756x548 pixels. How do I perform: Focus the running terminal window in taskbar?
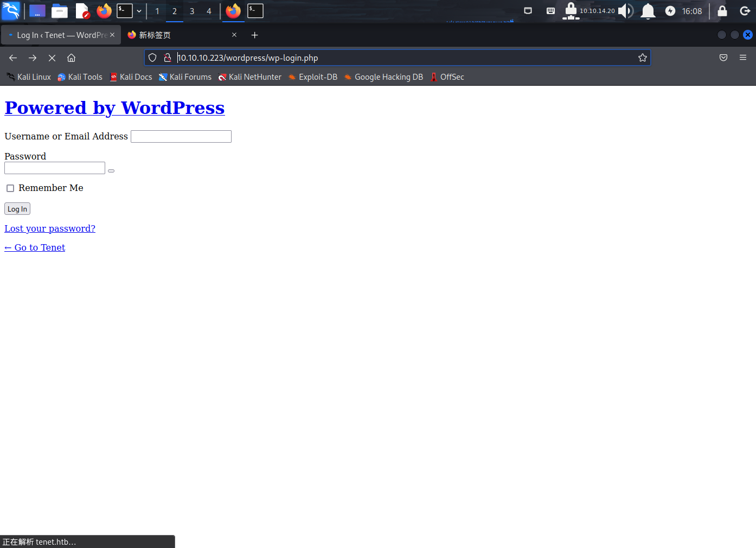point(255,11)
